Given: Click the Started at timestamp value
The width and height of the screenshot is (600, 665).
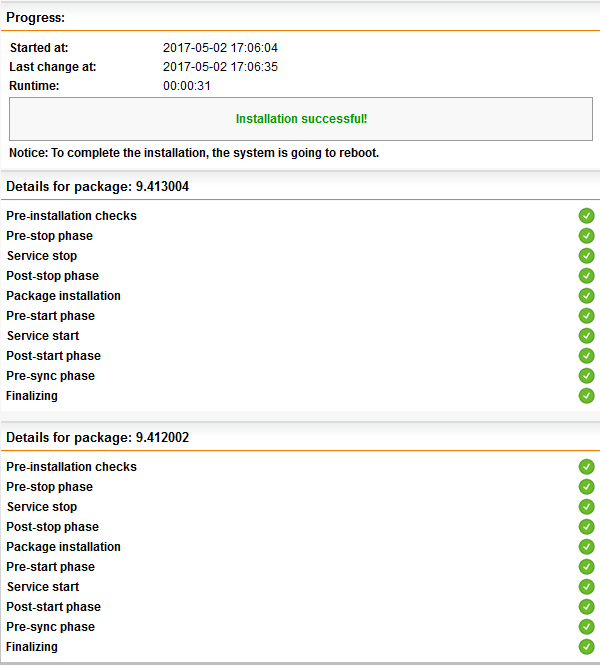Looking at the screenshot, I should click(220, 48).
